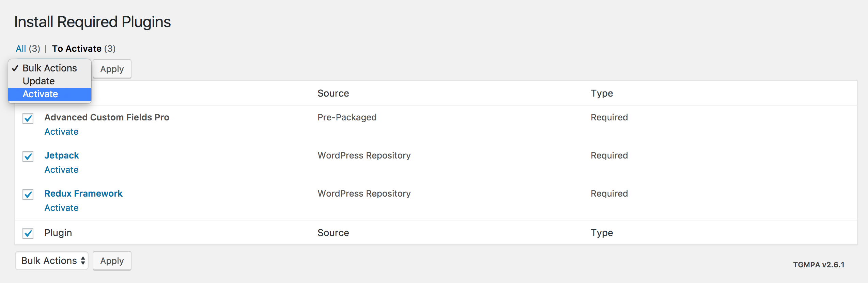Click the TGMPA v2.6.1 version label

click(x=819, y=265)
